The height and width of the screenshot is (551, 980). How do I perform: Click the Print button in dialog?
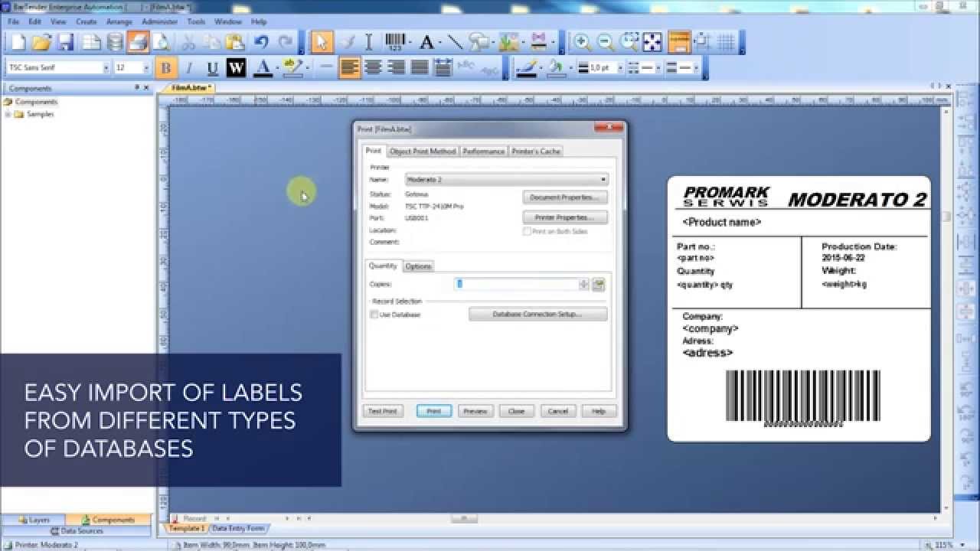[x=434, y=412]
